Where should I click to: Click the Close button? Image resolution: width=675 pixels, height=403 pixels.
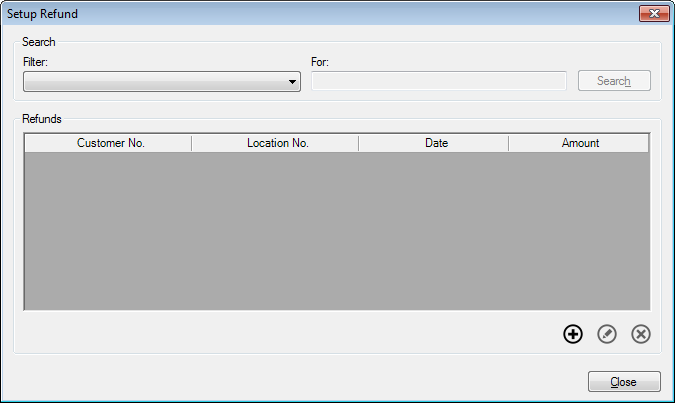point(624,381)
